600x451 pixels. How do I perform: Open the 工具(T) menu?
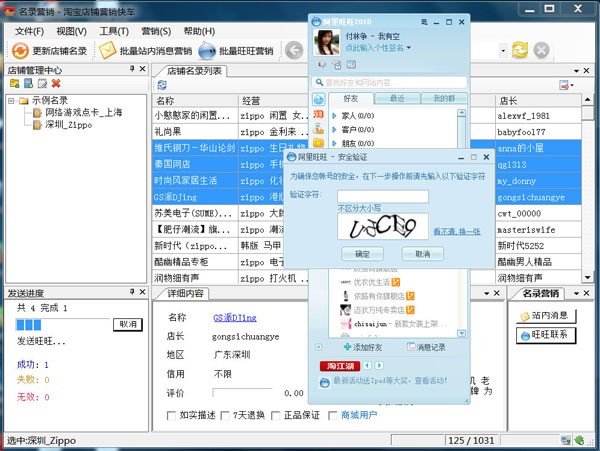[x=114, y=31]
